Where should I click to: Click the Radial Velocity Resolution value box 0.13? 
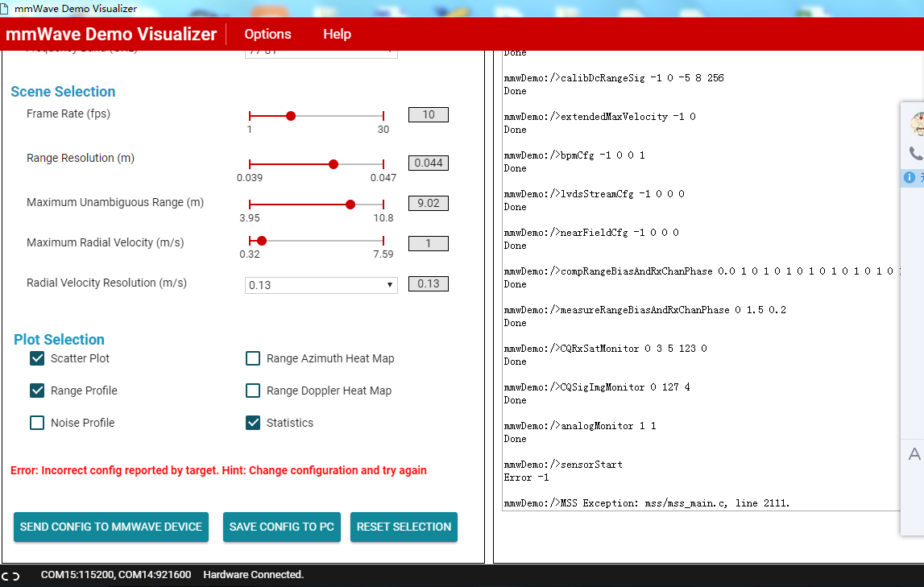(x=429, y=283)
